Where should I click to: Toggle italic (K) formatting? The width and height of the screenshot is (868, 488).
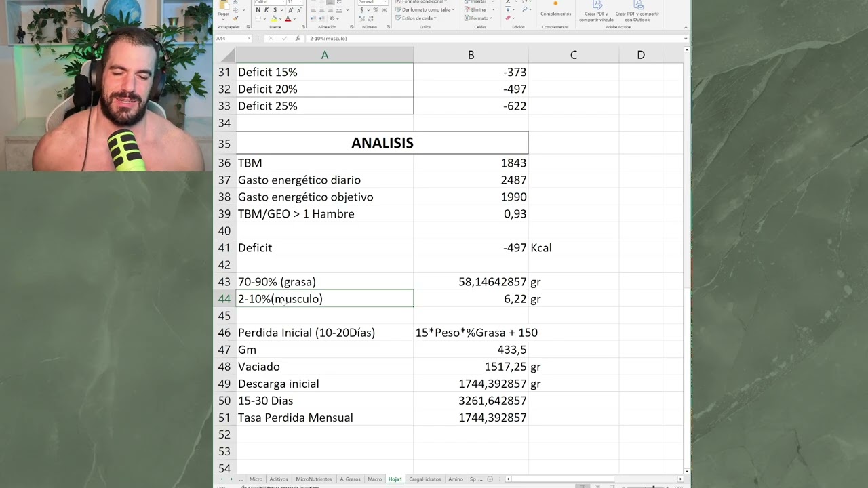pyautogui.click(x=267, y=10)
